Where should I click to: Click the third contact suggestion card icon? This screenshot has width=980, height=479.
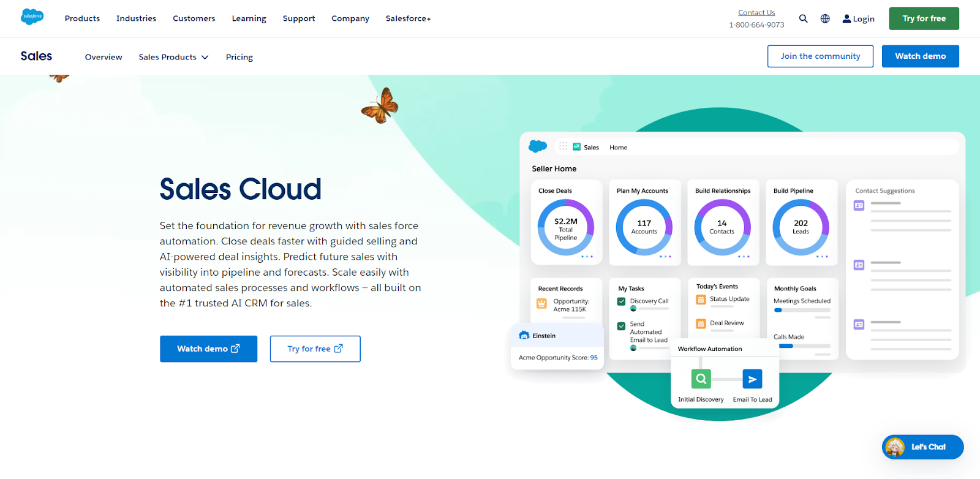tap(859, 324)
